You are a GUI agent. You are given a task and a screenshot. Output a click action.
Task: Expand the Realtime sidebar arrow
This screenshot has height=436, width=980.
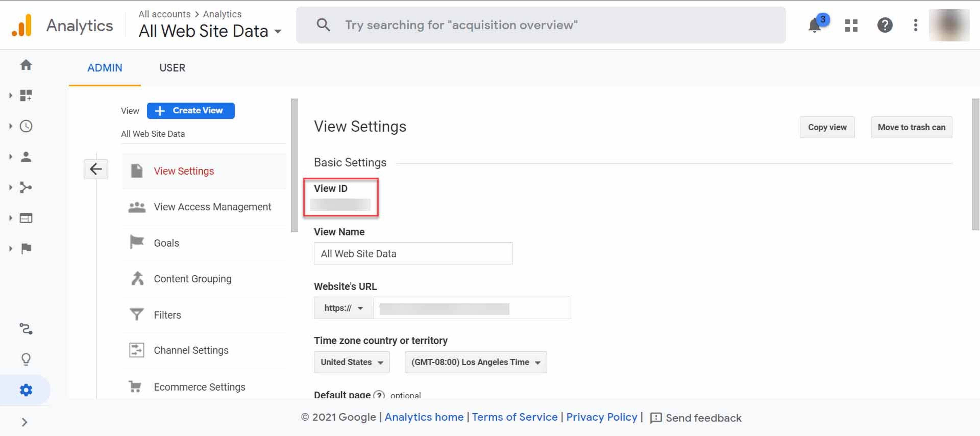click(x=11, y=126)
